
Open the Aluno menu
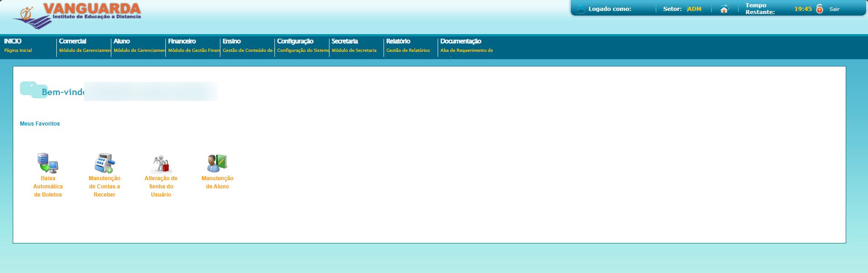click(122, 41)
